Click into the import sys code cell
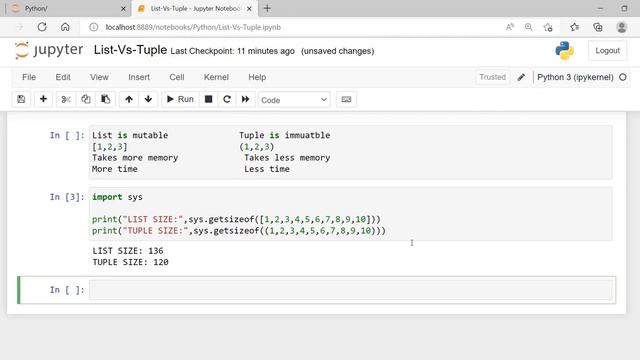 coord(351,214)
